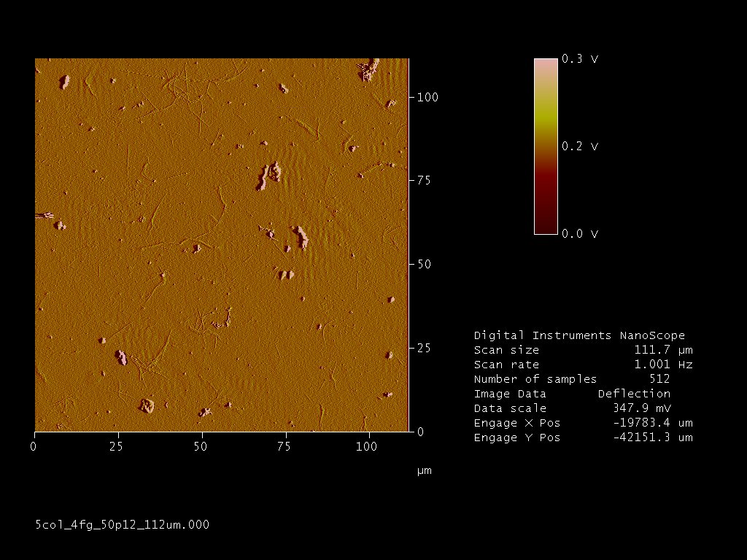
Task: Select the '0.2 V' scale label
Action: [x=580, y=146]
